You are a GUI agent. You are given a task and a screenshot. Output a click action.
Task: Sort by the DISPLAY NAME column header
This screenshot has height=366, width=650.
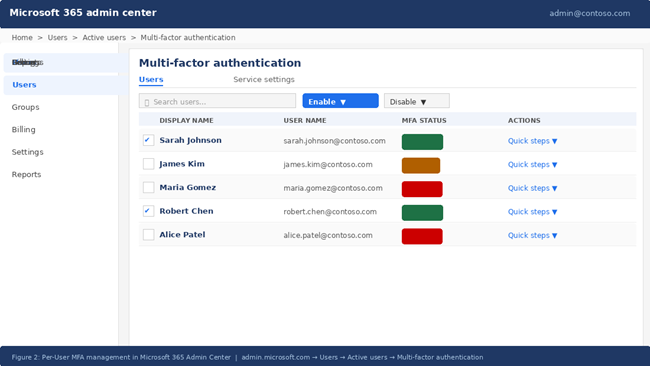[x=187, y=121]
